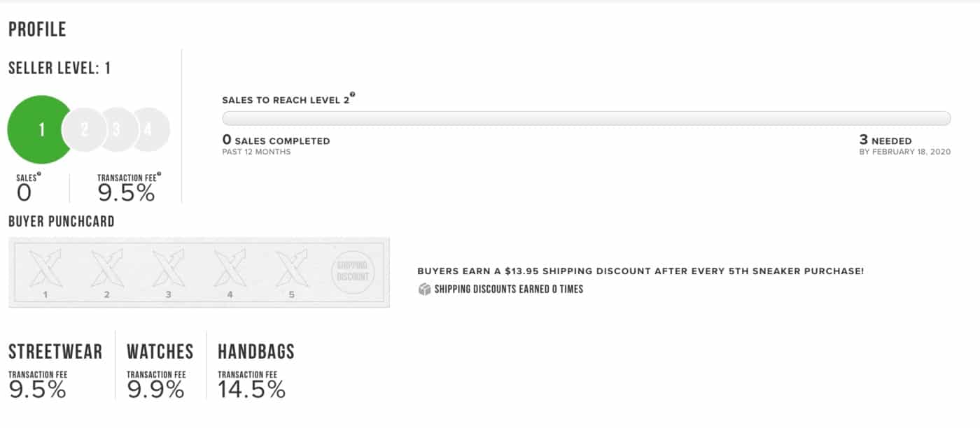The height and width of the screenshot is (428, 980).
Task: Click help icon beside Sales label
Action: [38, 175]
